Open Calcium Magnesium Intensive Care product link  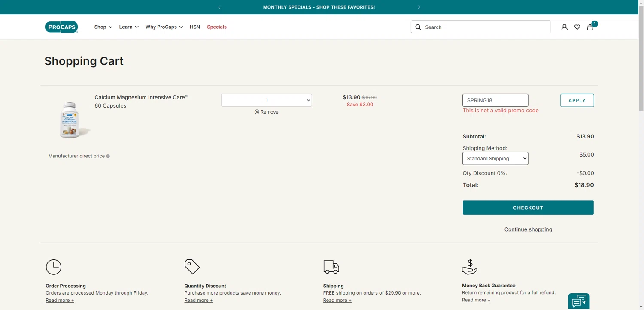(141, 97)
